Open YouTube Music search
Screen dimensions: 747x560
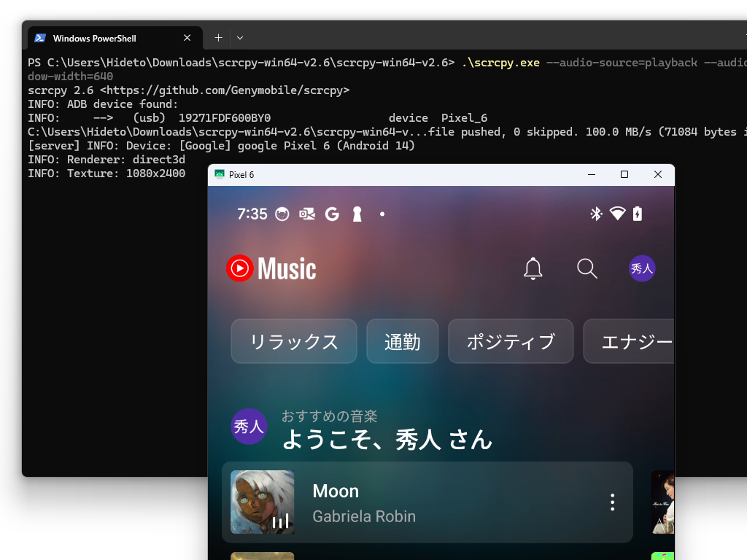pos(587,268)
